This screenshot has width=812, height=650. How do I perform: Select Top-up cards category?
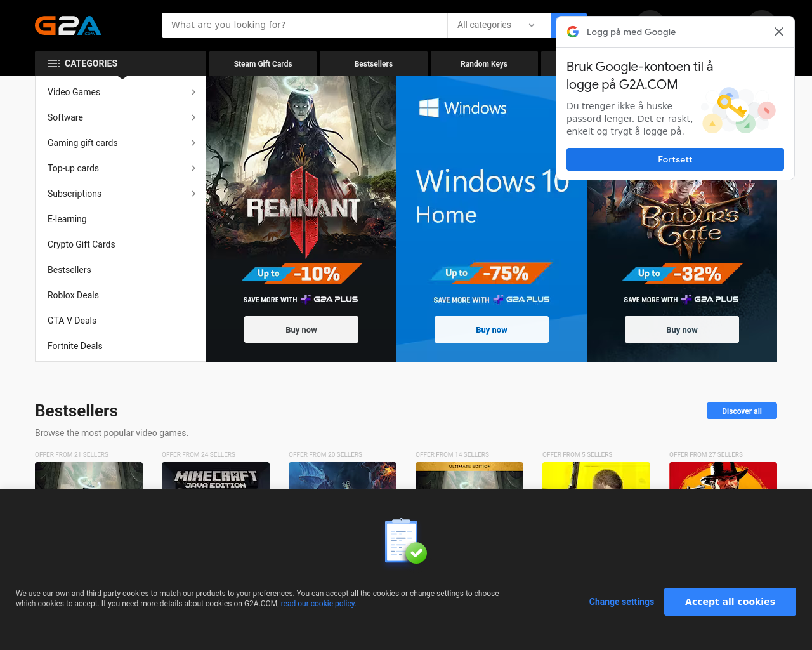121,168
